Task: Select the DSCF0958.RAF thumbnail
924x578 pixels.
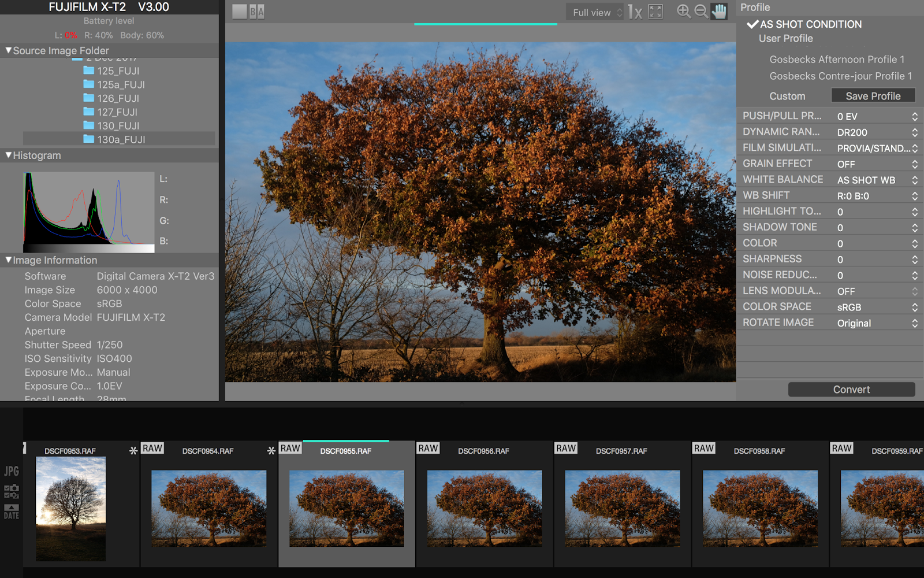Action: (x=761, y=509)
